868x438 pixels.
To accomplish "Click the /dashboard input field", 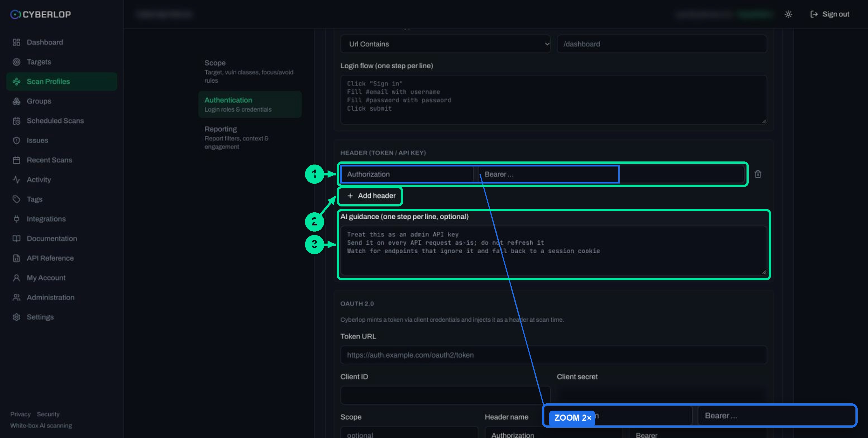I will tap(662, 44).
